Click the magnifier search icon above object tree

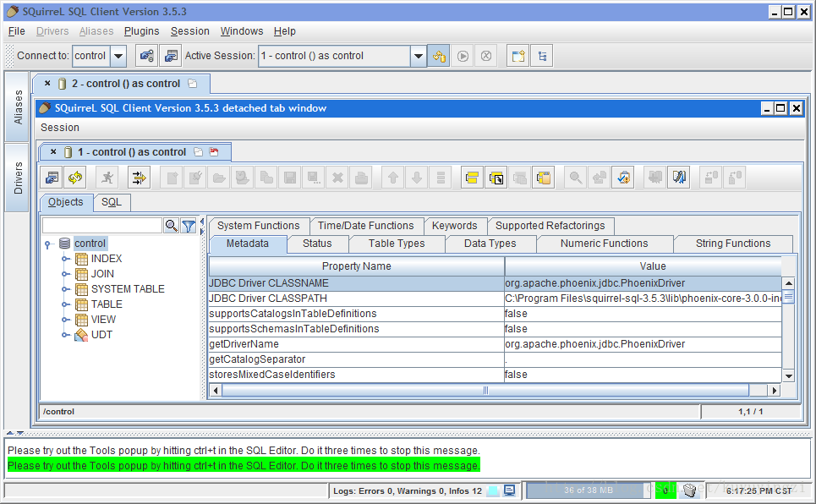(171, 226)
